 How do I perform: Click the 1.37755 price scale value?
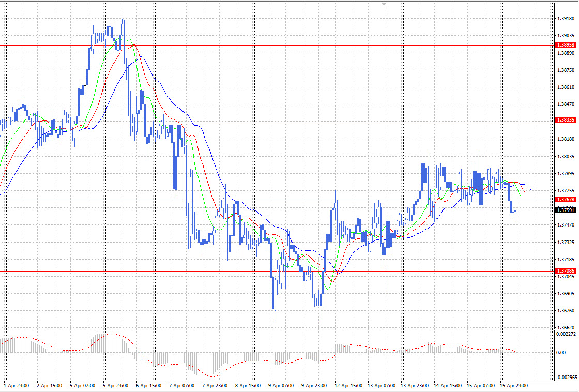point(566,191)
